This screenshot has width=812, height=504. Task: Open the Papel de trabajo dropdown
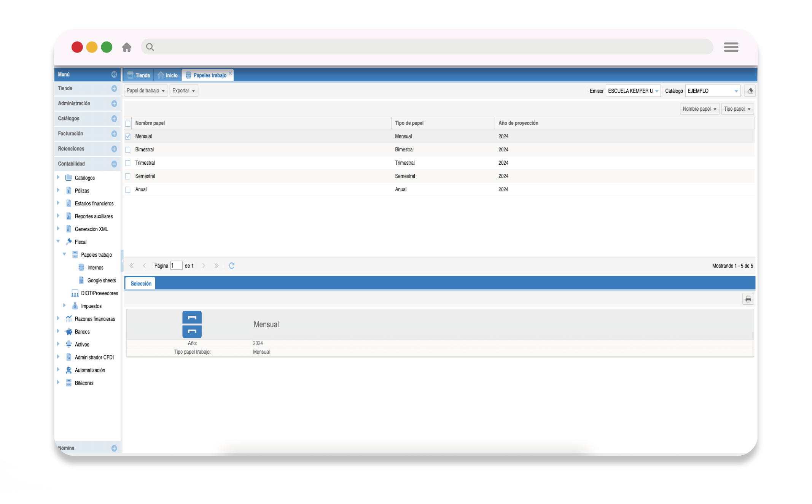[146, 91]
